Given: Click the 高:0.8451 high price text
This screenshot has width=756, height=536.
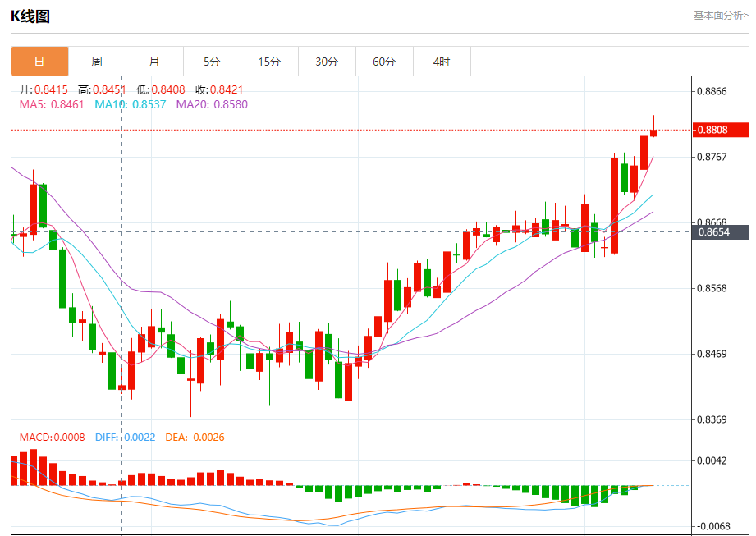Looking at the screenshot, I should pyautogui.click(x=102, y=89).
